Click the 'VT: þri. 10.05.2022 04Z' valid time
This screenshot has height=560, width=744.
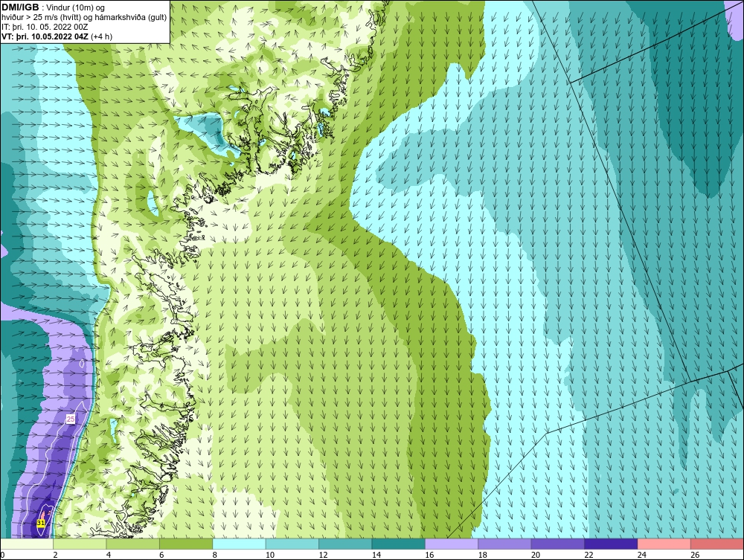coord(45,36)
